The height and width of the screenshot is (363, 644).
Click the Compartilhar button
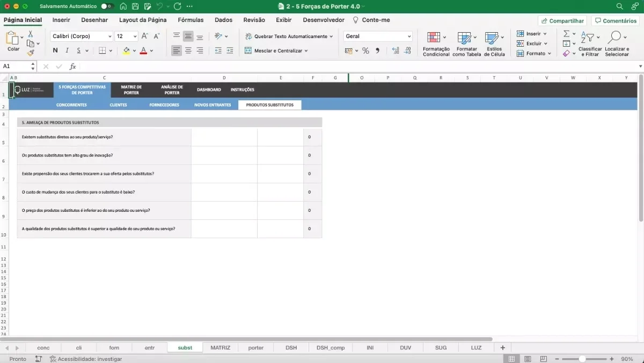point(562,21)
